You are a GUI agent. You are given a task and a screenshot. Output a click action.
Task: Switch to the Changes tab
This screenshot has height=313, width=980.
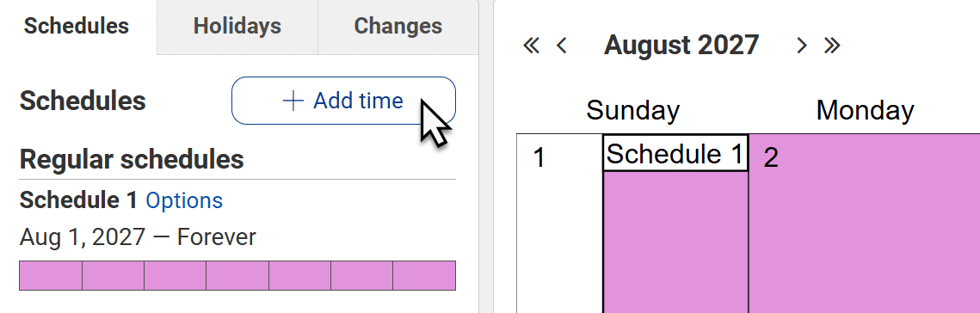click(x=398, y=27)
